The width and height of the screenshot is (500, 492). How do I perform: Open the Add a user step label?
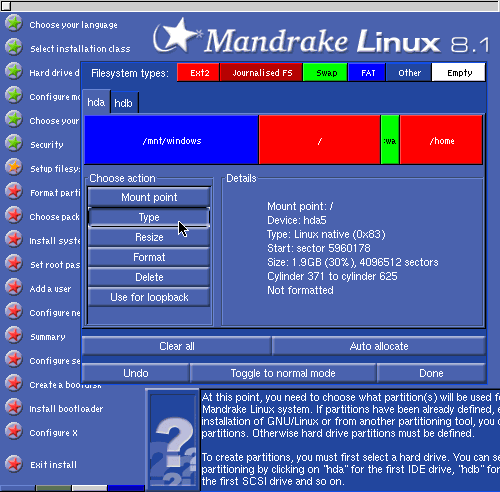(50, 289)
